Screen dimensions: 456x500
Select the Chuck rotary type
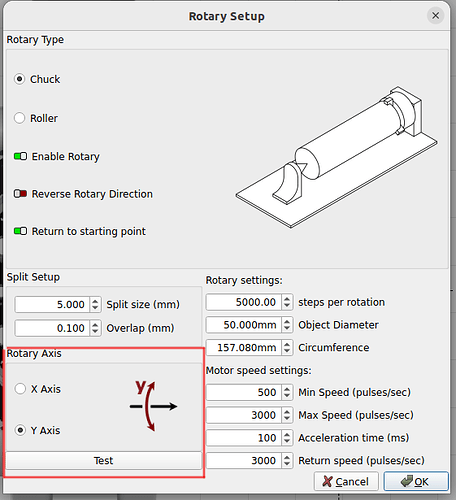pos(20,79)
